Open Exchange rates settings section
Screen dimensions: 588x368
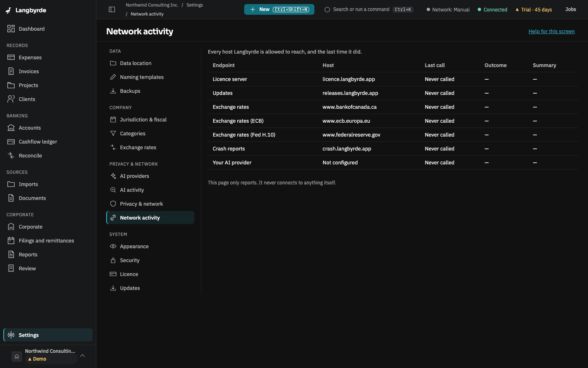click(x=150, y=147)
